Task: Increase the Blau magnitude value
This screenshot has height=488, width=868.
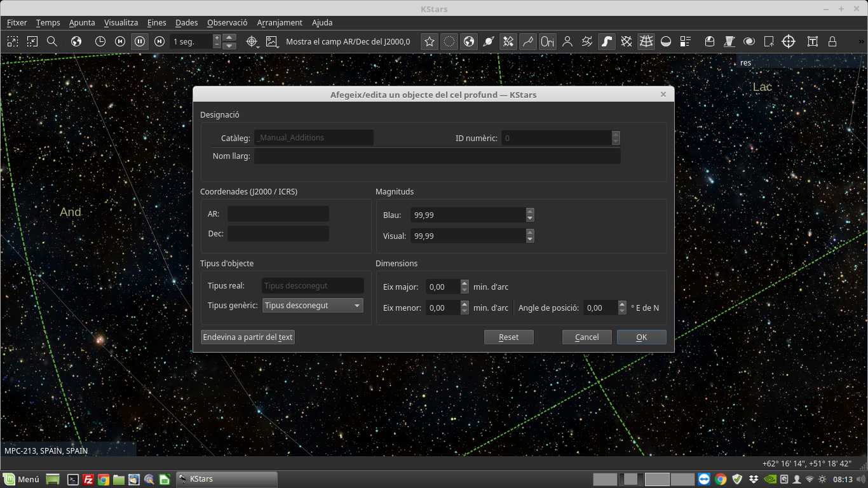Action: click(530, 212)
